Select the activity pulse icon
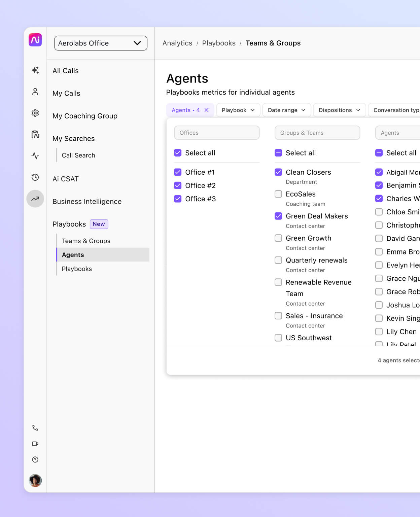Viewport: 420px width, 517px height. click(x=35, y=156)
